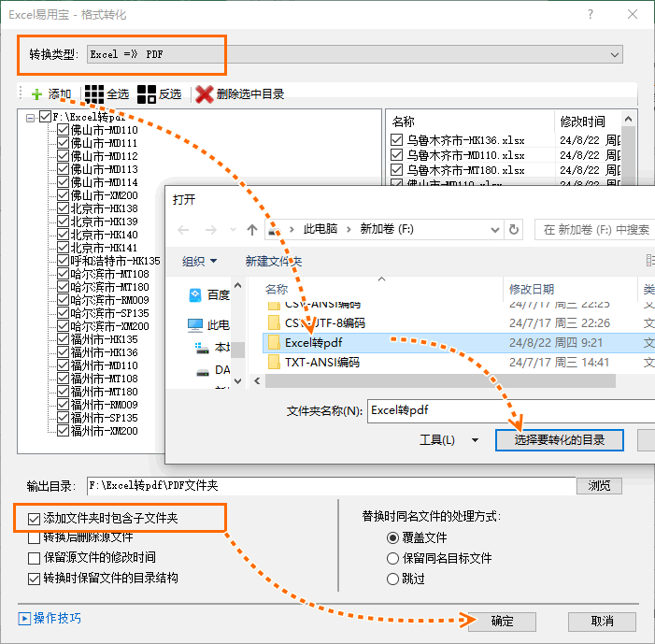Image resolution: width=655 pixels, height=644 pixels.
Task: Sort by the 名称 column in Open dialog
Action: coord(277,289)
